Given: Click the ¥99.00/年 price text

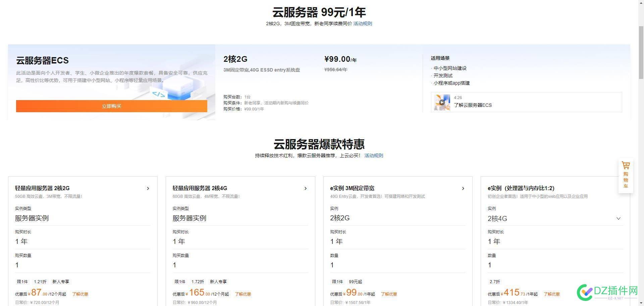Looking at the screenshot, I should coord(340,59).
